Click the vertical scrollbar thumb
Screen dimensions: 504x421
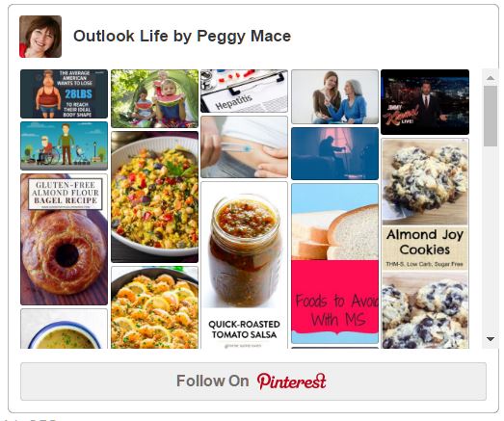click(x=491, y=116)
